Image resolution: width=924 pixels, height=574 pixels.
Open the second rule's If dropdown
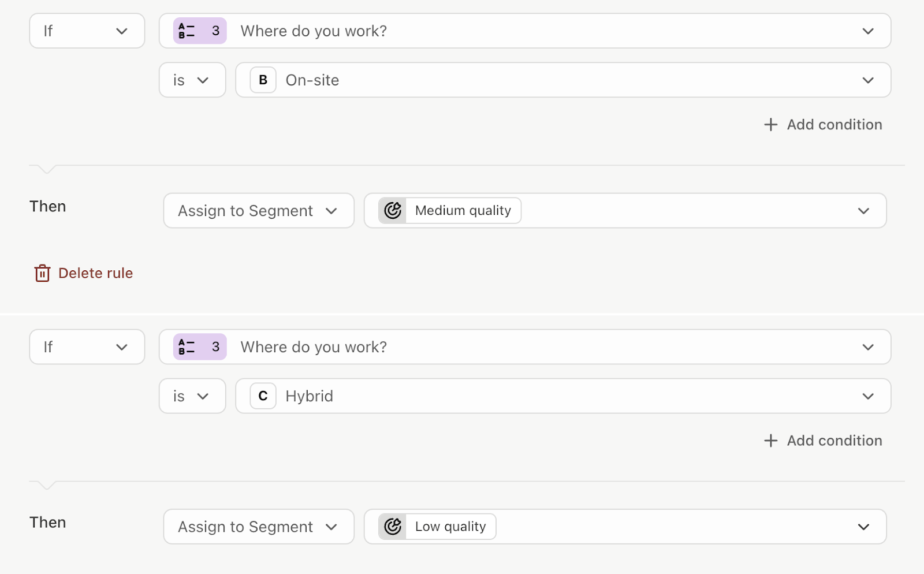coord(87,347)
